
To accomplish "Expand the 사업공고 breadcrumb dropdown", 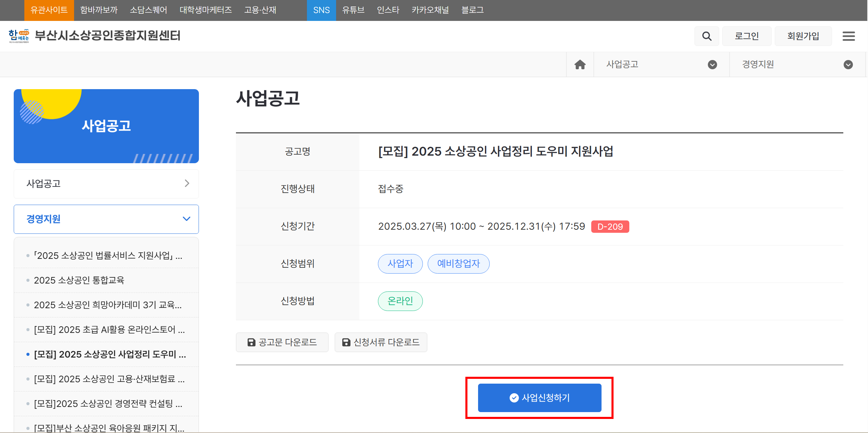I will tap(712, 64).
